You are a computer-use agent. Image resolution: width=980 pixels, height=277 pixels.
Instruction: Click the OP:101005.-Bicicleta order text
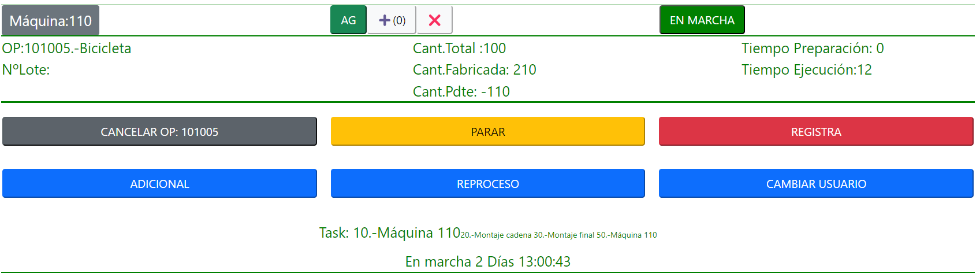(66, 49)
